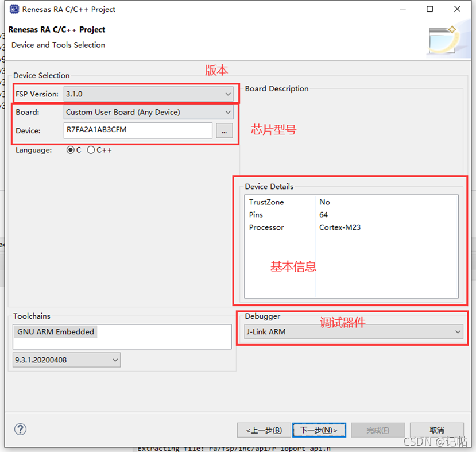Click the Device text field R7FA2A1AB3CFM
The image size is (476, 452).
138,130
